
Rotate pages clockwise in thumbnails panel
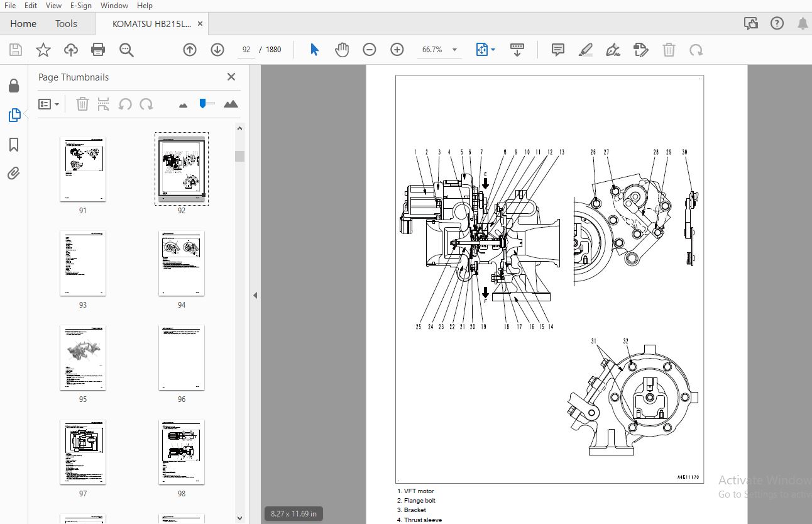pos(146,104)
